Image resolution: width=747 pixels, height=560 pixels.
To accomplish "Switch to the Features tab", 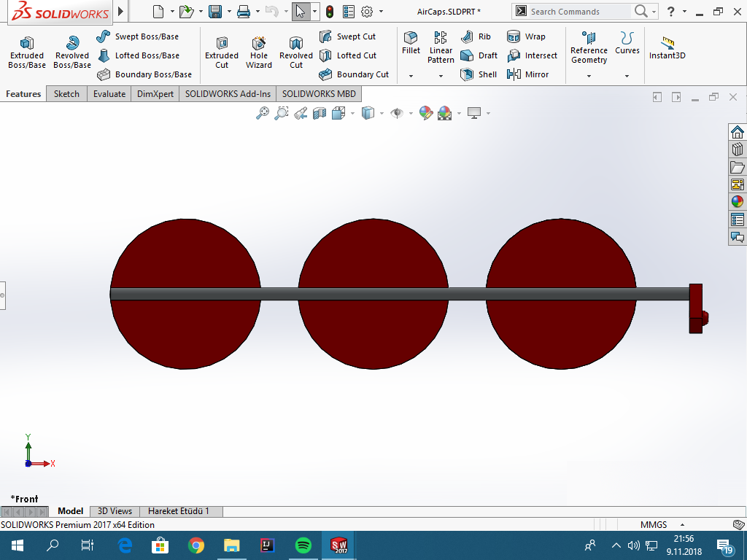I will [23, 94].
